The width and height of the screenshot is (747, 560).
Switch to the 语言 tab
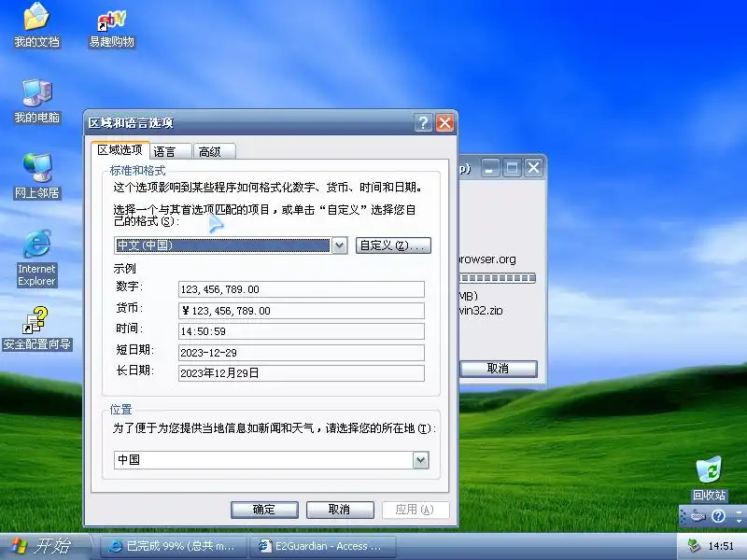click(x=170, y=151)
